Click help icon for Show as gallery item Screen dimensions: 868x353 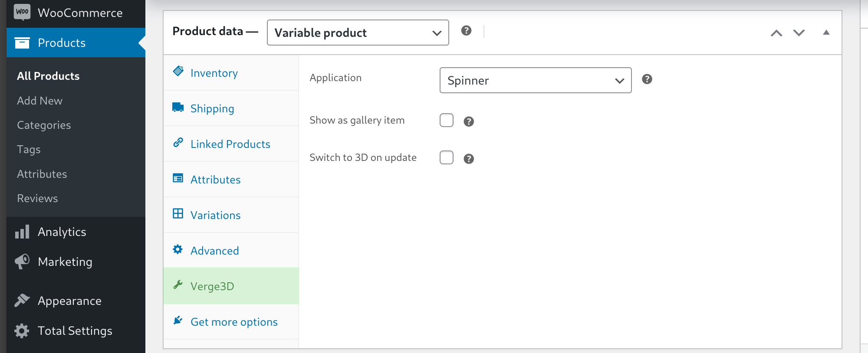pos(469,121)
